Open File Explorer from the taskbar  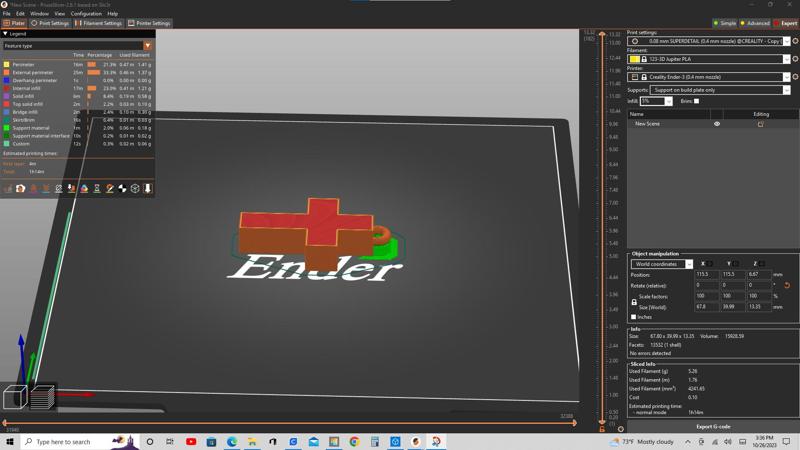(x=253, y=442)
